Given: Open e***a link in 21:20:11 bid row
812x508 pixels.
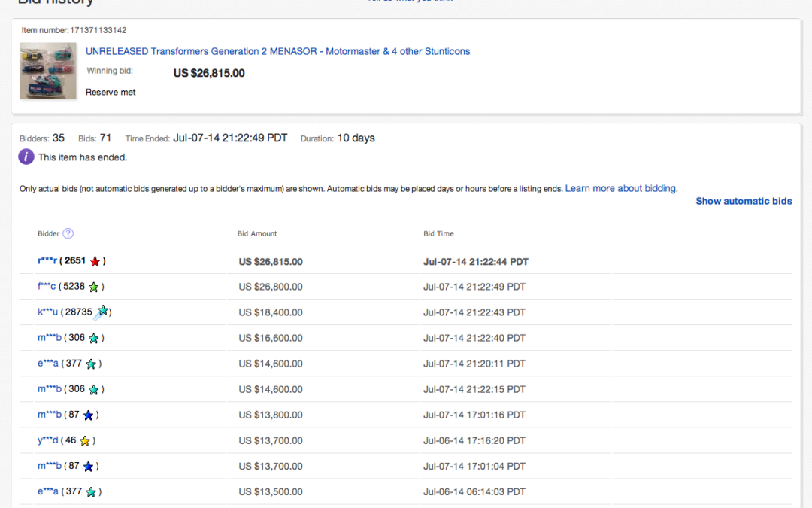Looking at the screenshot, I should click(x=48, y=364).
